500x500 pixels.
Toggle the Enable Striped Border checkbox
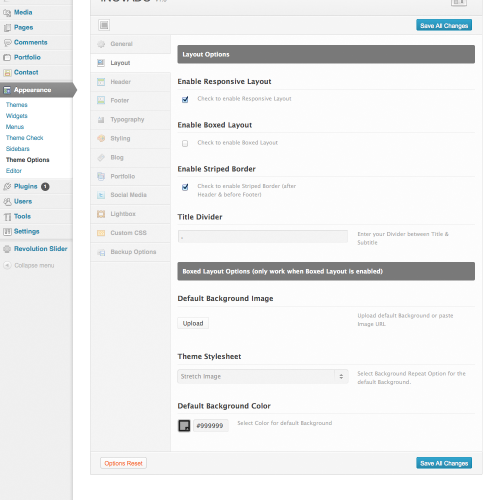pos(185,187)
